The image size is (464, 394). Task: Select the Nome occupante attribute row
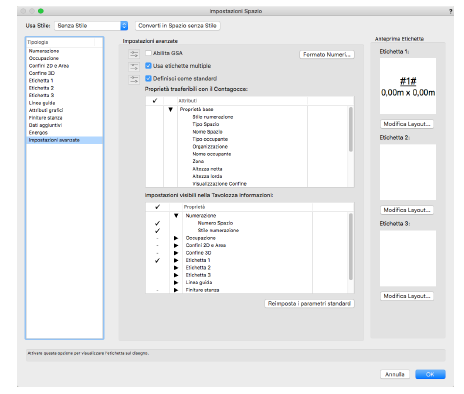pyautogui.click(x=247, y=154)
